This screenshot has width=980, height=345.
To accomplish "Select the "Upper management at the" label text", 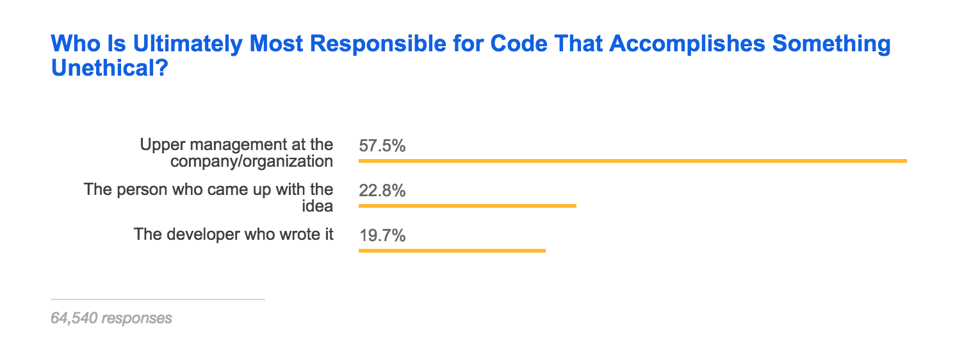I will [x=236, y=145].
